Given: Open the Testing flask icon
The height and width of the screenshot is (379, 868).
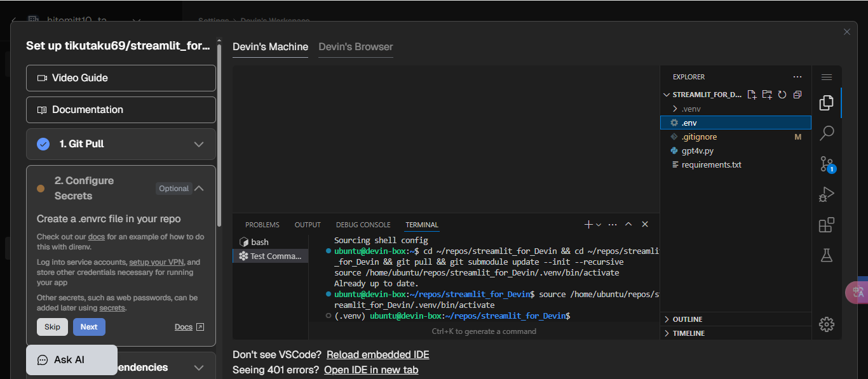Looking at the screenshot, I should pyautogui.click(x=826, y=255).
